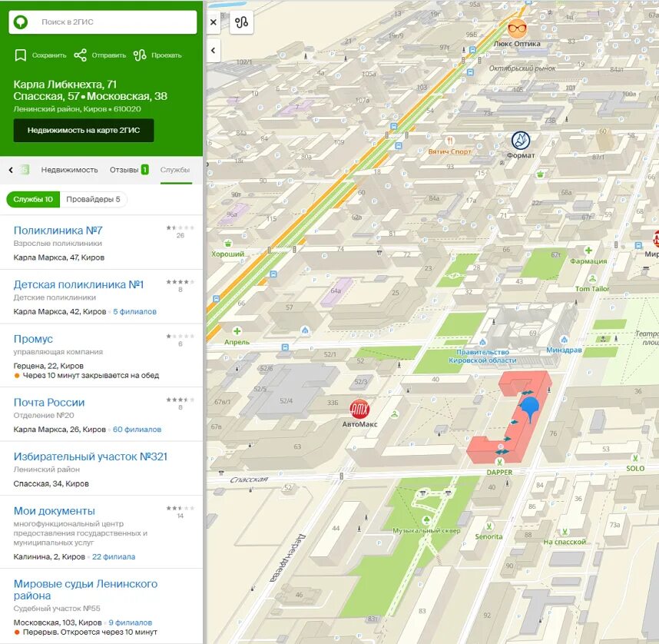Switch to the Недвижимость tab
This screenshot has height=644, width=659.
pos(69,170)
